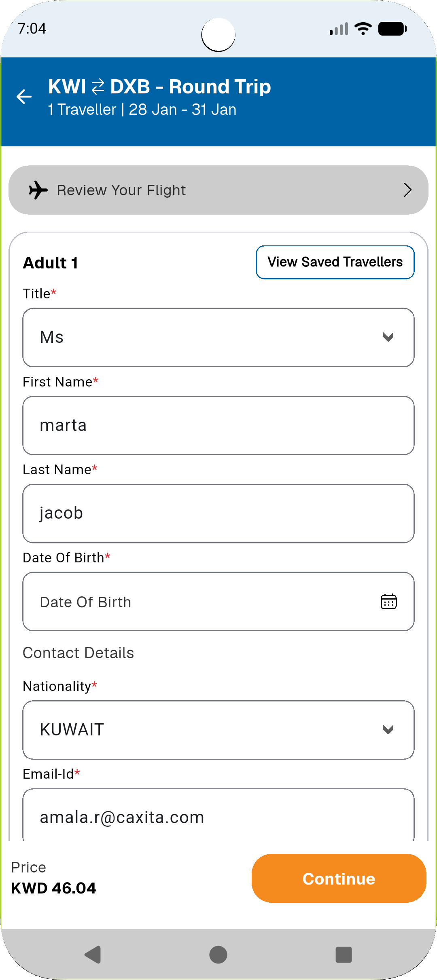Tap the Wi-Fi status icon

pyautogui.click(x=363, y=29)
